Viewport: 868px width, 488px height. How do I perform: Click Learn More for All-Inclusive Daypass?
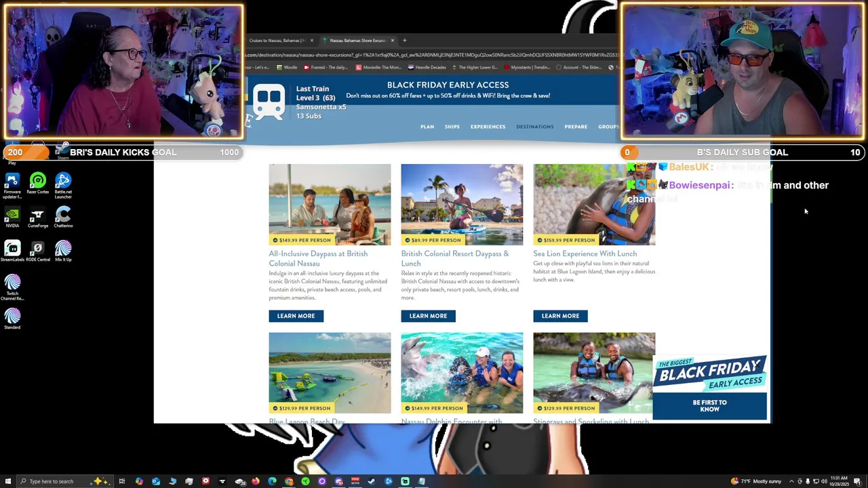coord(296,316)
